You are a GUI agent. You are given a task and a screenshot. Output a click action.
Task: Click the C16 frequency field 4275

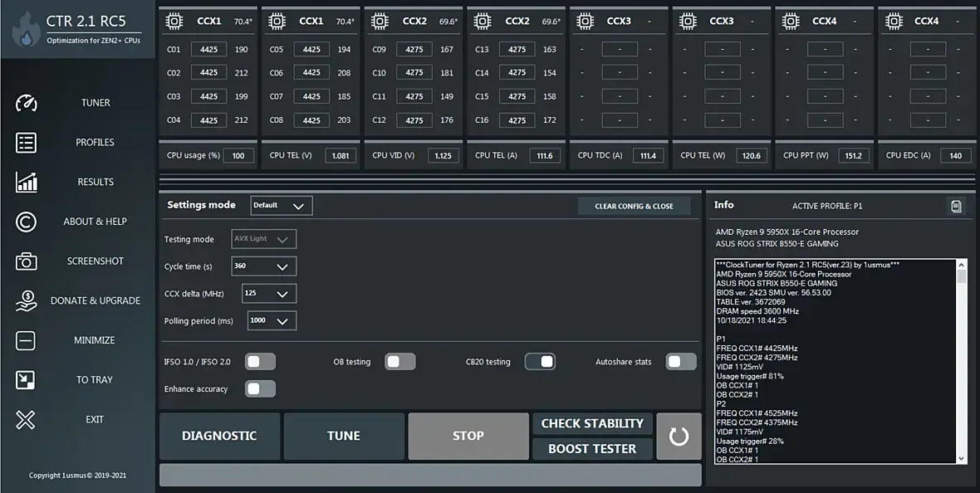coord(517,120)
